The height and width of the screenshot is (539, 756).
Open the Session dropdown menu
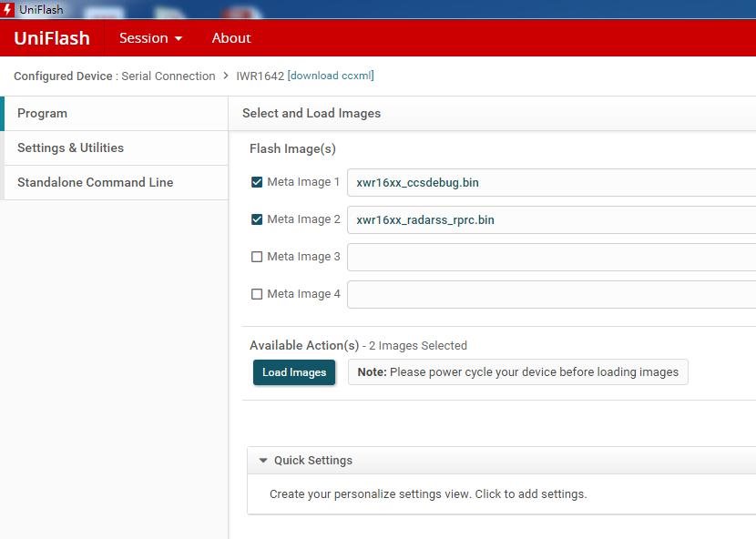(x=150, y=38)
